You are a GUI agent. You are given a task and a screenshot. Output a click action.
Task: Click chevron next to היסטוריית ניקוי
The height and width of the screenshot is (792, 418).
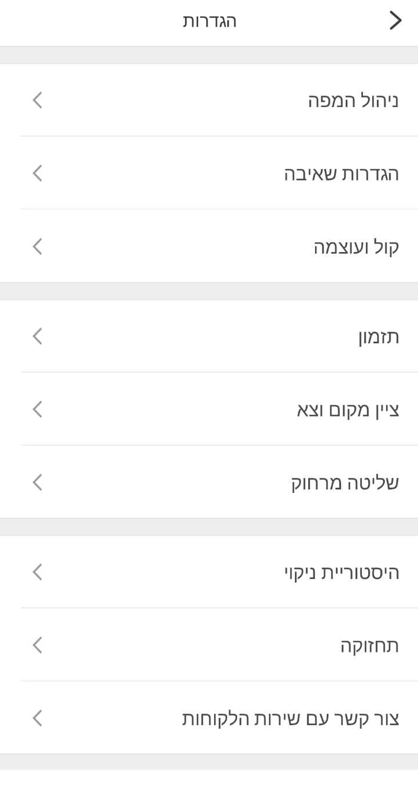click(37, 572)
